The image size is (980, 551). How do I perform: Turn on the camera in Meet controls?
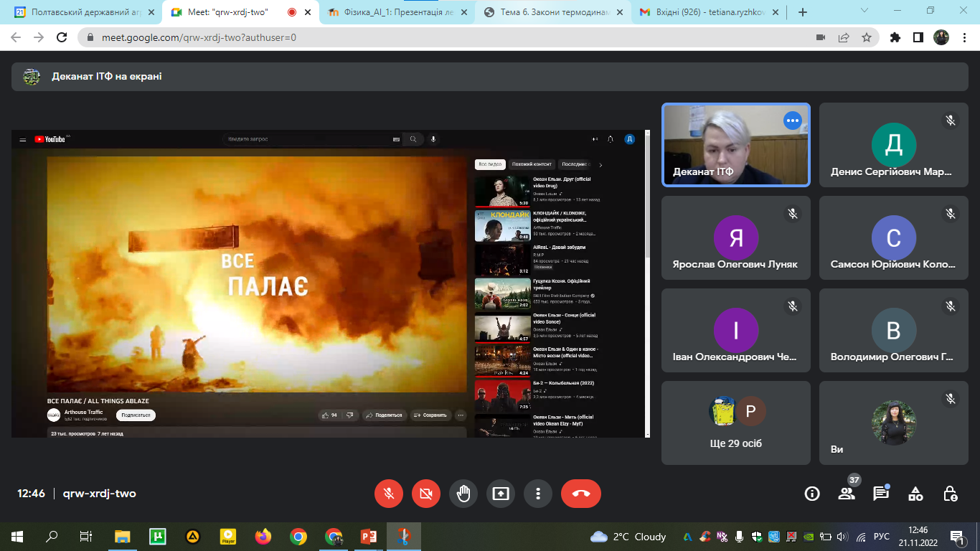point(426,494)
